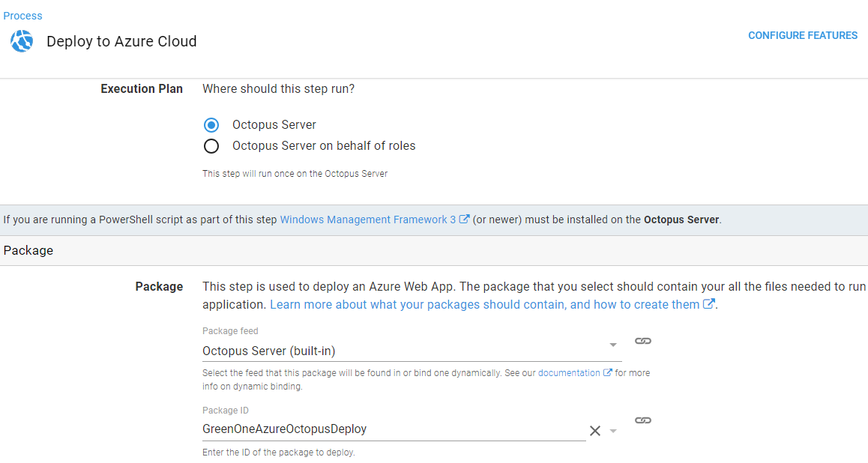Click the Deploy to Azure Cloud title
868x463 pixels.
point(121,41)
